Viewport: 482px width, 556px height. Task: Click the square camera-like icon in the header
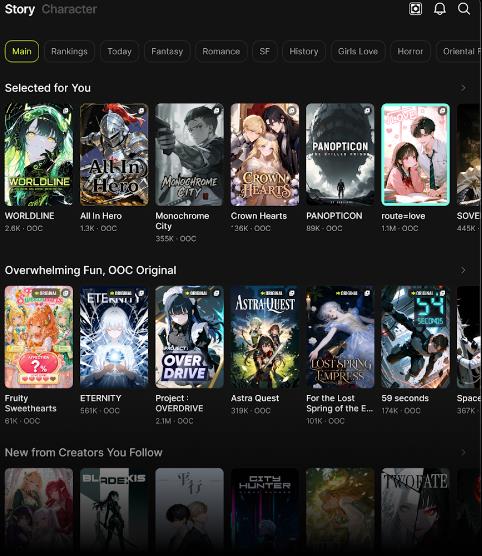[415, 9]
